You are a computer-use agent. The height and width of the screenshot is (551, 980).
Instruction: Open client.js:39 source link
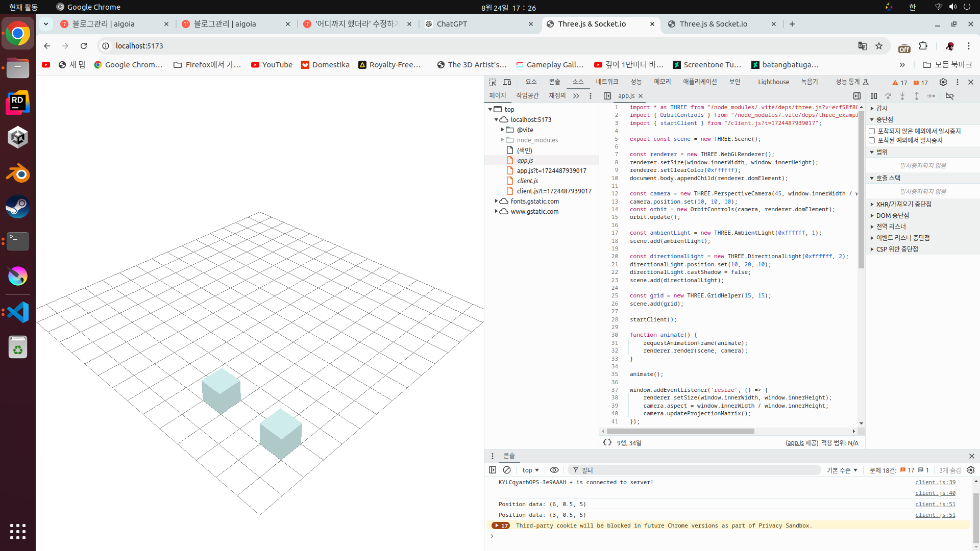(x=935, y=482)
